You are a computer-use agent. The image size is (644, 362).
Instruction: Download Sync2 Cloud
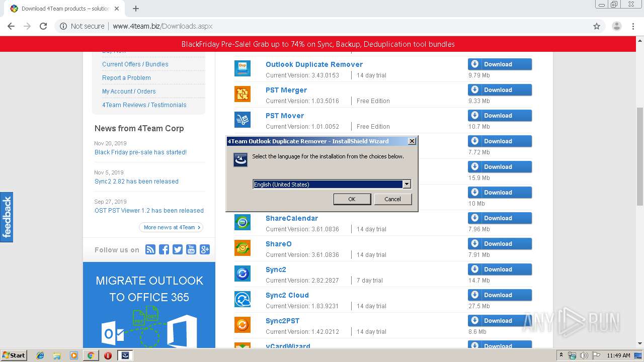[500, 295]
